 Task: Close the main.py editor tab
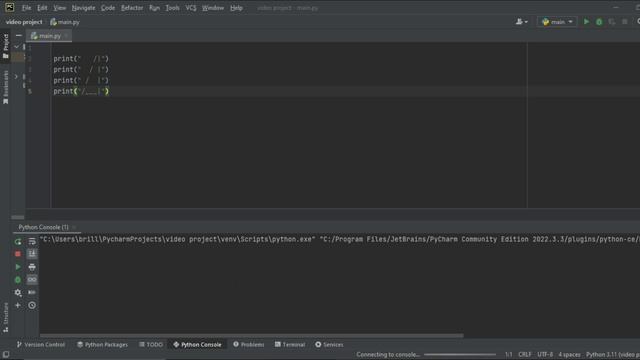(66, 36)
